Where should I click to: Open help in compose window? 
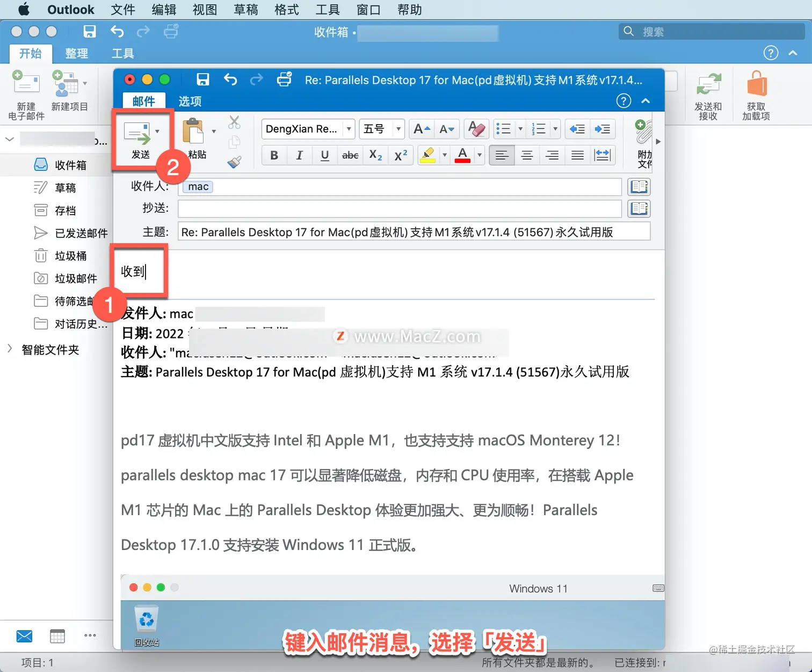624,100
